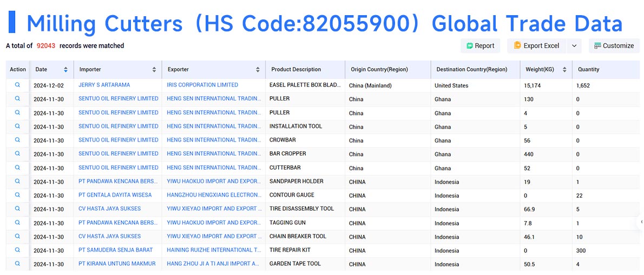The image size is (644, 275).
Task: View details of the CROWBAR record
Action: click(x=17, y=140)
